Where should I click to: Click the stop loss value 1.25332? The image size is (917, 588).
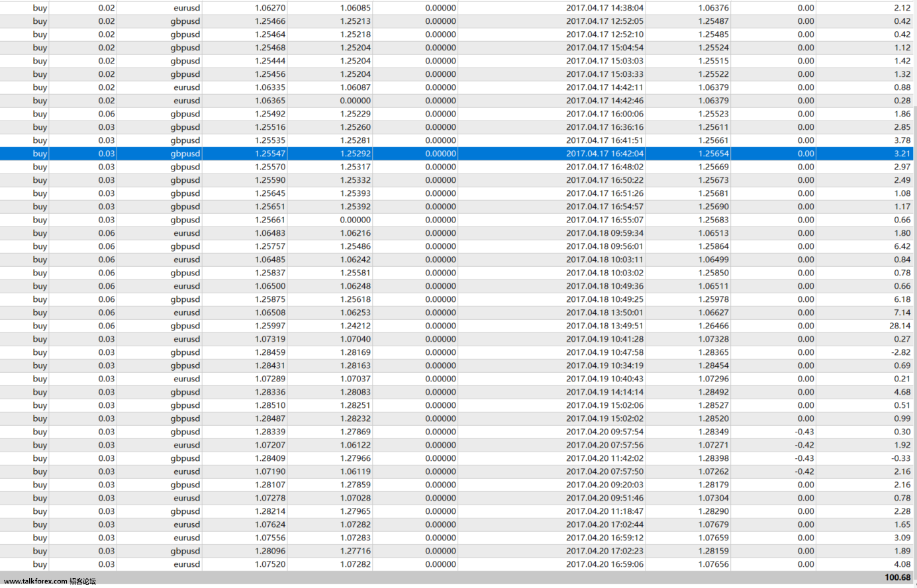[356, 180]
